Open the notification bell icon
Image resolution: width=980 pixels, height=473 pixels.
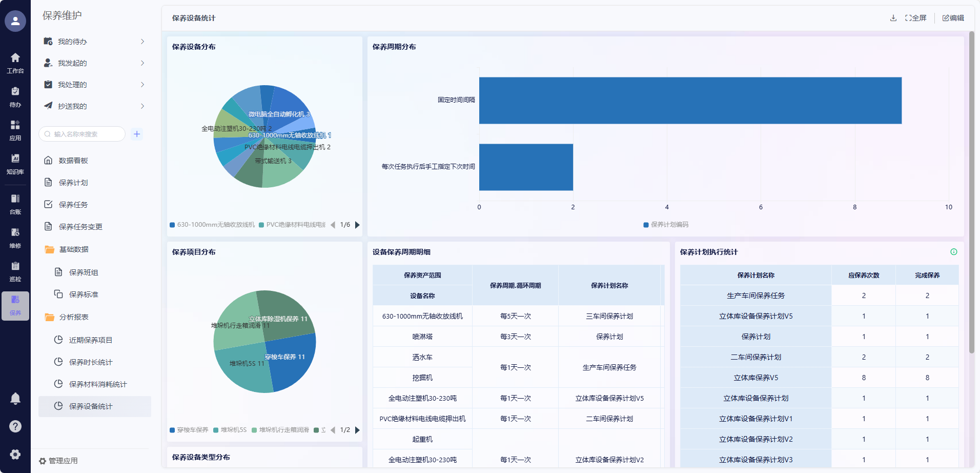[15, 398]
